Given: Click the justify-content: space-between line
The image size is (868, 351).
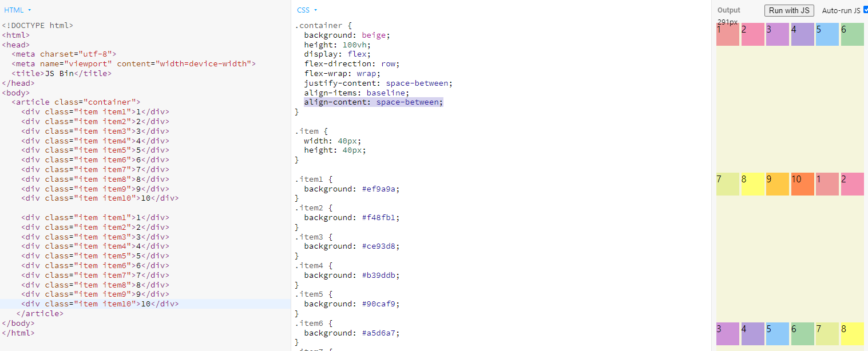Looking at the screenshot, I should (378, 83).
